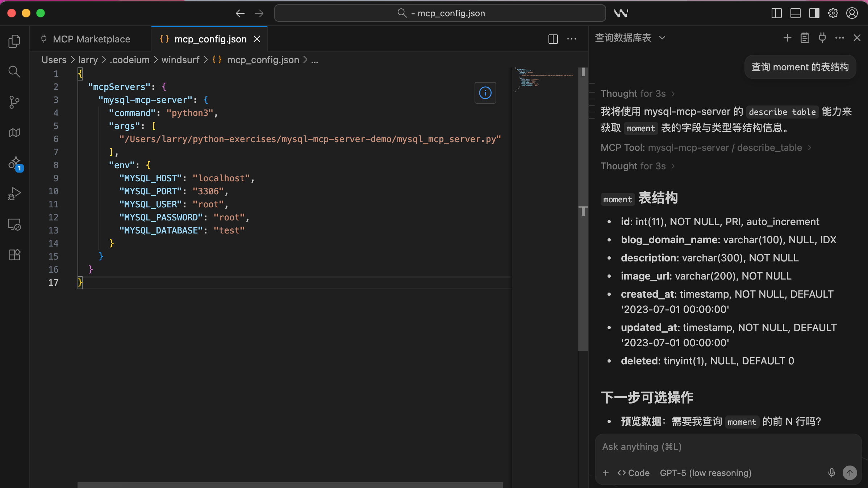Viewport: 868px width, 488px height.
Task: Click the MCP plug icon in chat header
Action: tap(822, 38)
